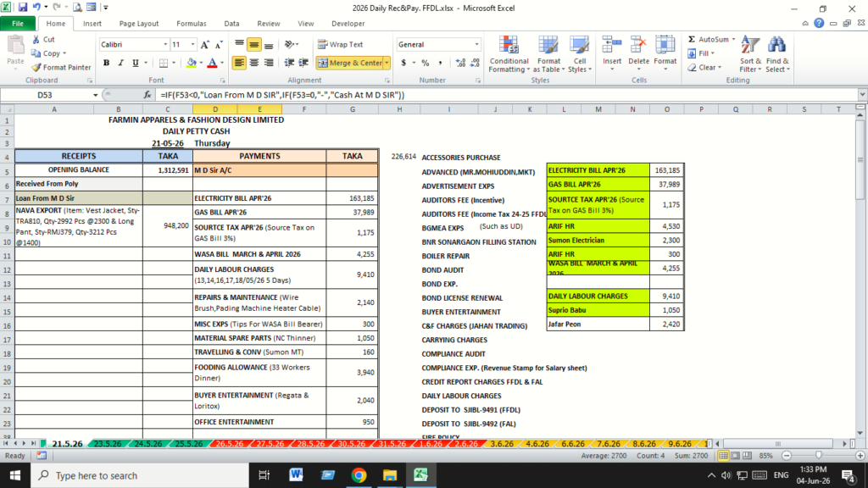868x488 pixels.
Task: Apply Percent Style
Action: pos(426,63)
